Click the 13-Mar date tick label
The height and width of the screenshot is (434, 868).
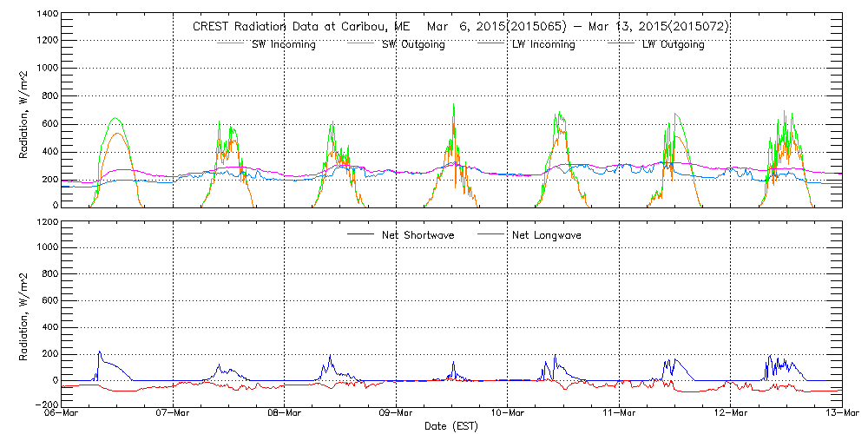click(841, 414)
